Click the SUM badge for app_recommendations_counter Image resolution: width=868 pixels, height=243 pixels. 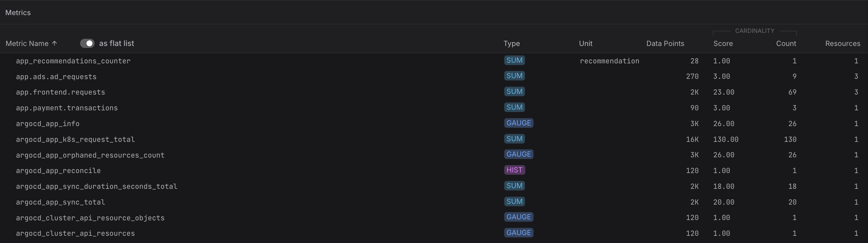pos(514,60)
